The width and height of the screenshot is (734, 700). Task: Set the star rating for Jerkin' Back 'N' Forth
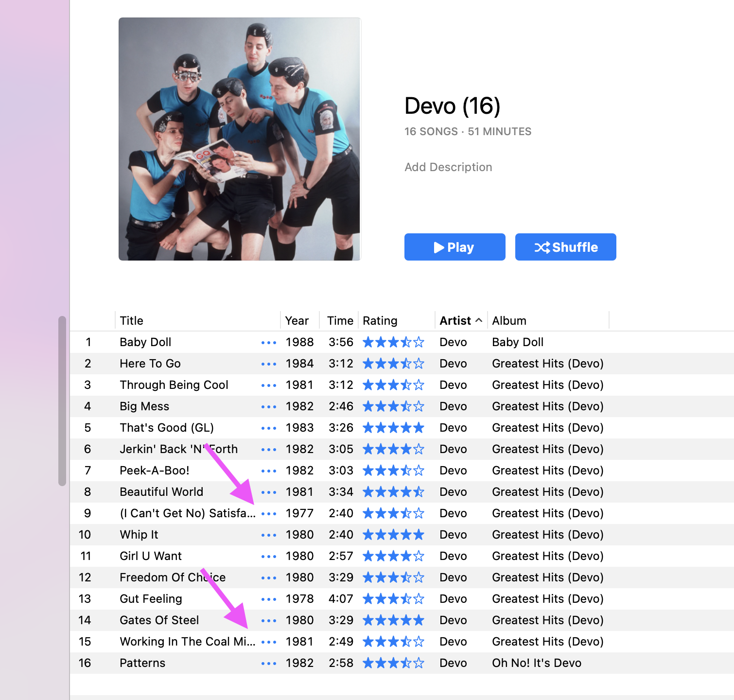coord(393,449)
